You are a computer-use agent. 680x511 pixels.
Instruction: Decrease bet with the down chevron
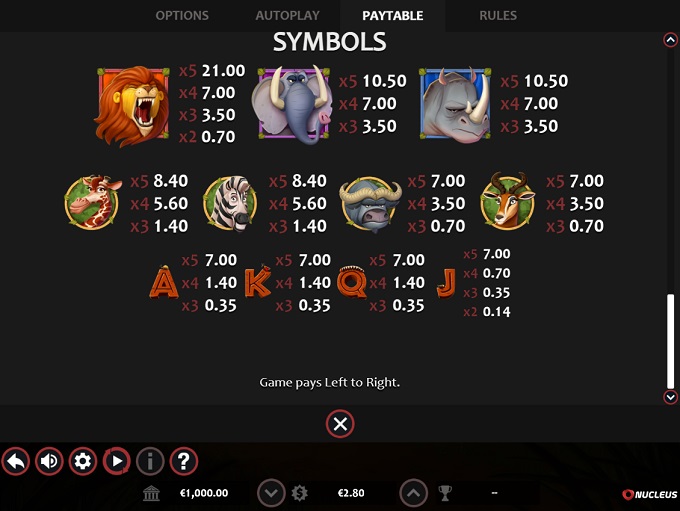click(271, 493)
